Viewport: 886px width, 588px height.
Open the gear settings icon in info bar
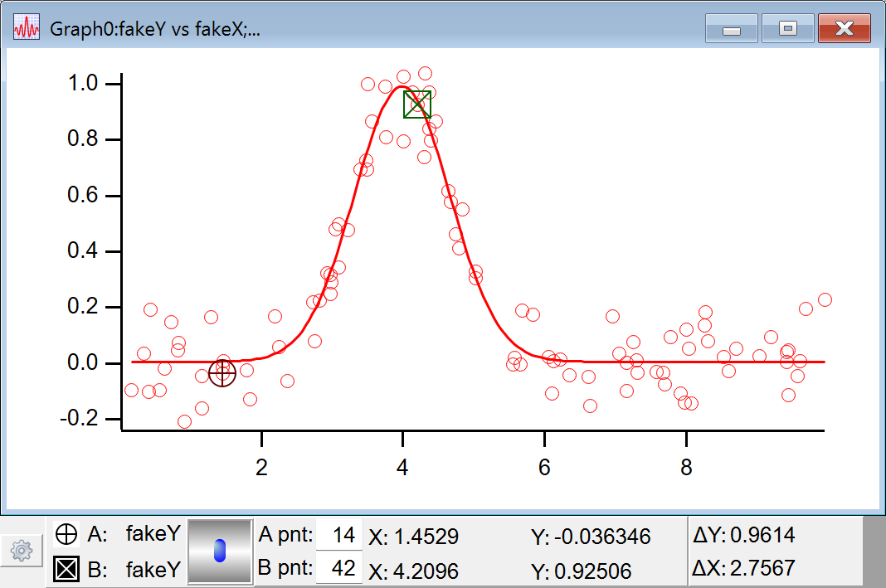(x=22, y=549)
